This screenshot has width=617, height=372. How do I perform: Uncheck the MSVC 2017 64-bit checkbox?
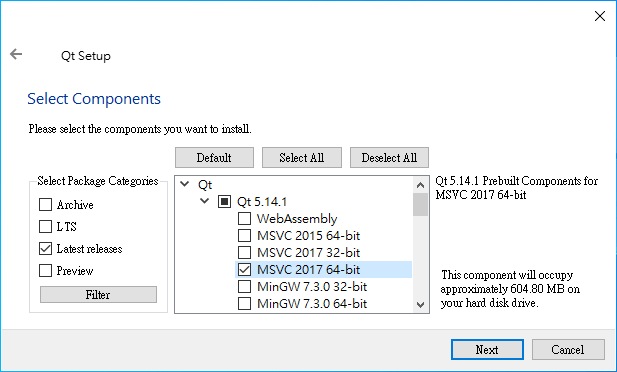(244, 270)
